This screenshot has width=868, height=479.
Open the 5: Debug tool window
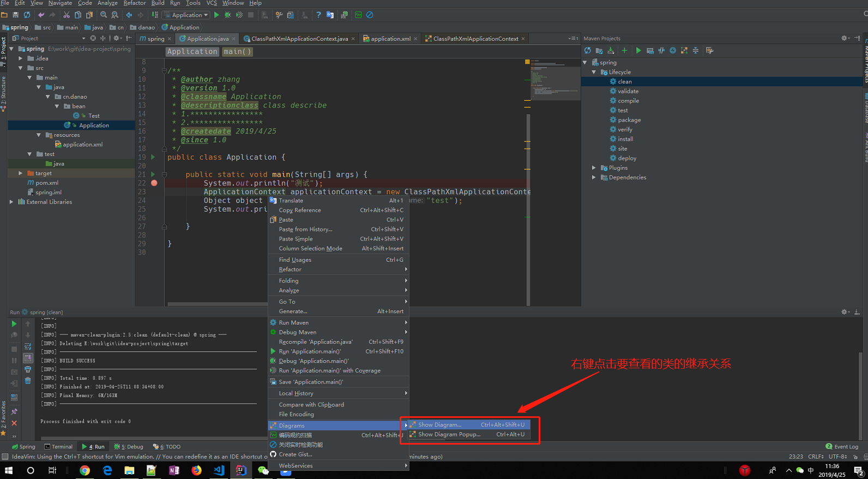pyautogui.click(x=129, y=447)
